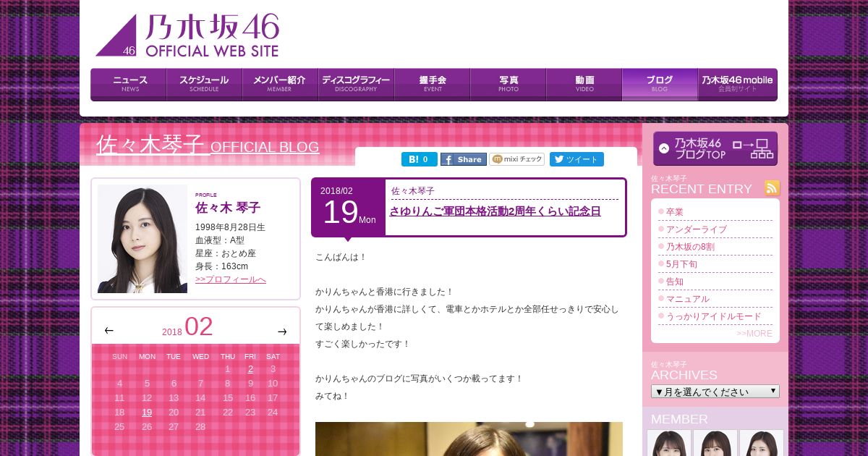Open the recent entry 卒業
868x456 pixels.
coord(675,212)
